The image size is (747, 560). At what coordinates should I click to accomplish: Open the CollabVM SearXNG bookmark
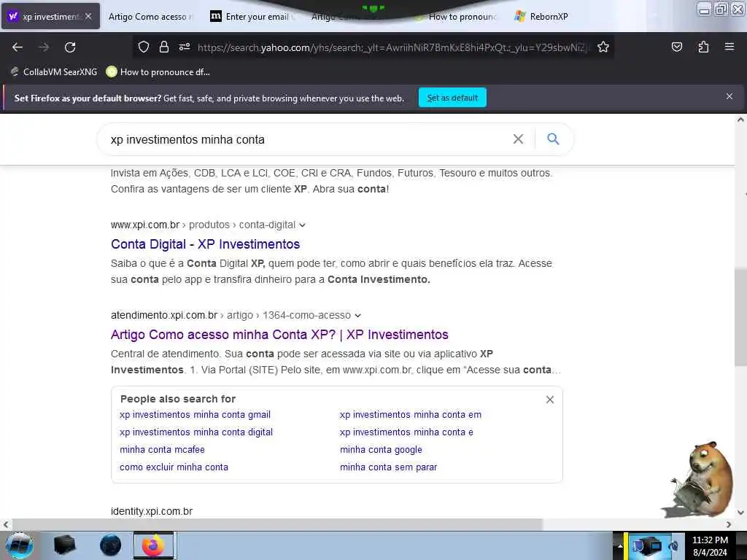click(x=53, y=72)
